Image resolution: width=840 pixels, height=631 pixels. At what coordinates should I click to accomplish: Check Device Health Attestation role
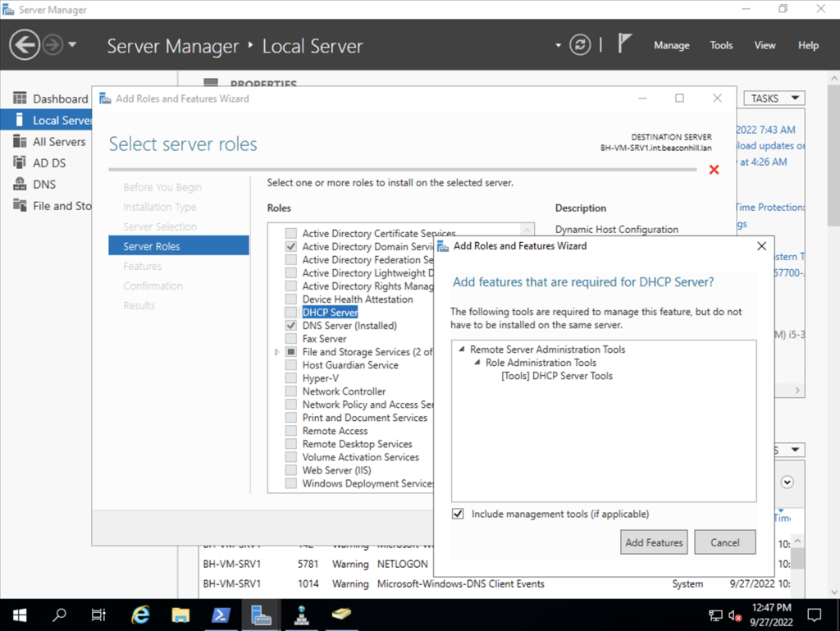tap(291, 299)
